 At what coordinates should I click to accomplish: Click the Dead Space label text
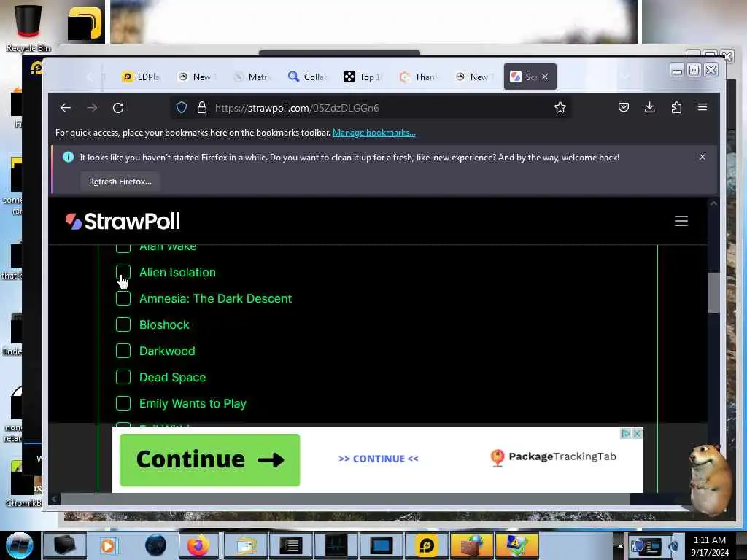coord(172,377)
